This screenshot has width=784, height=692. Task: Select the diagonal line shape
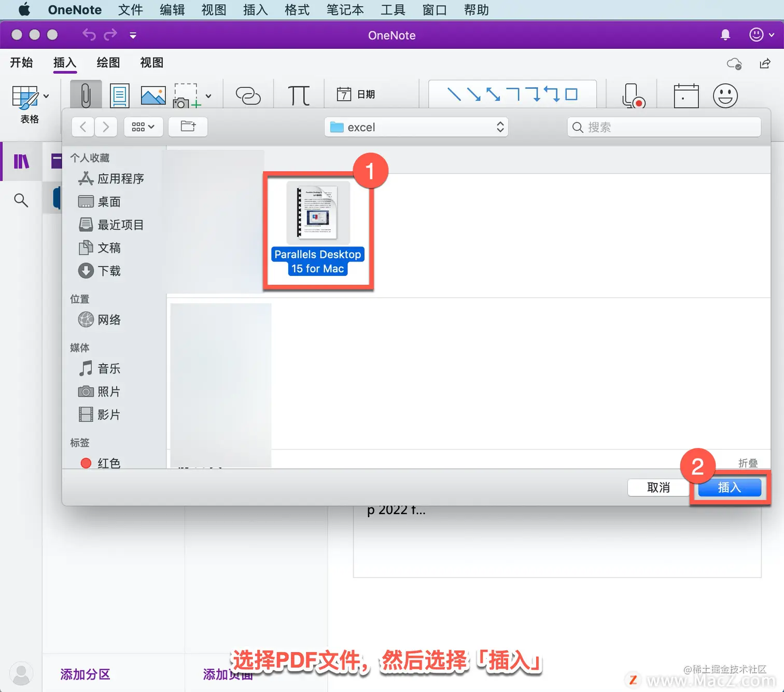pos(454,94)
